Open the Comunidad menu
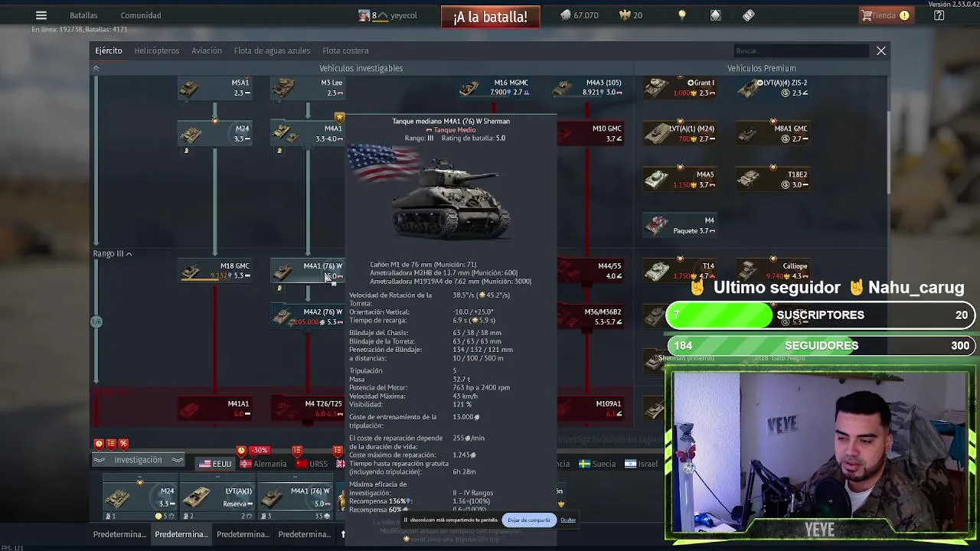The height and width of the screenshot is (551, 980). [x=141, y=15]
